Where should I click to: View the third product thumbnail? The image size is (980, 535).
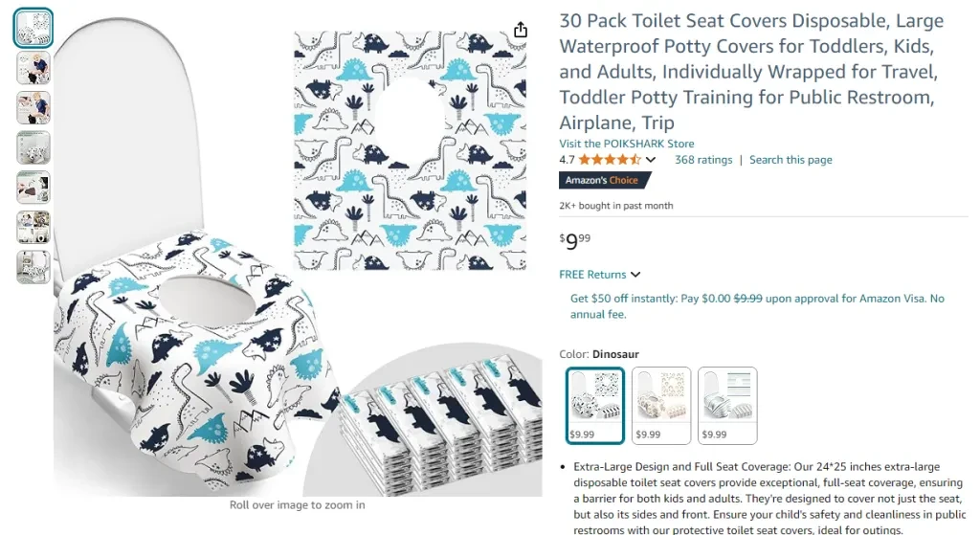click(33, 107)
